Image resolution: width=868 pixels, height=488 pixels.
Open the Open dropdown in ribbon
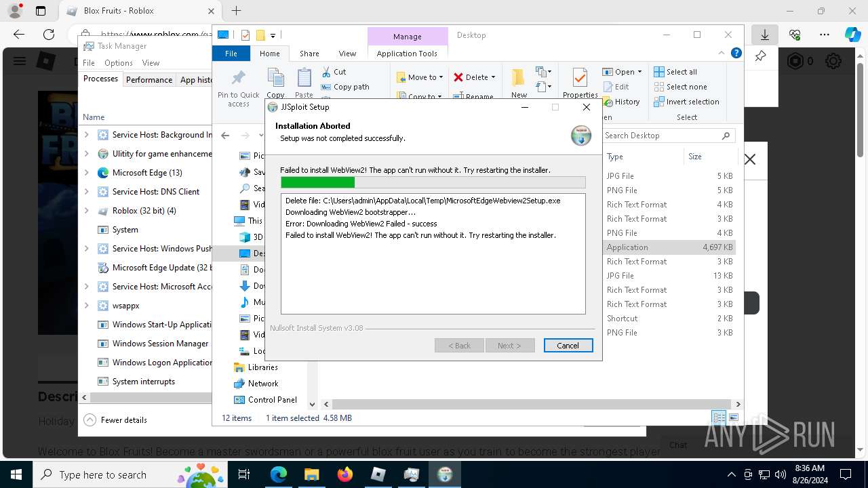point(622,72)
